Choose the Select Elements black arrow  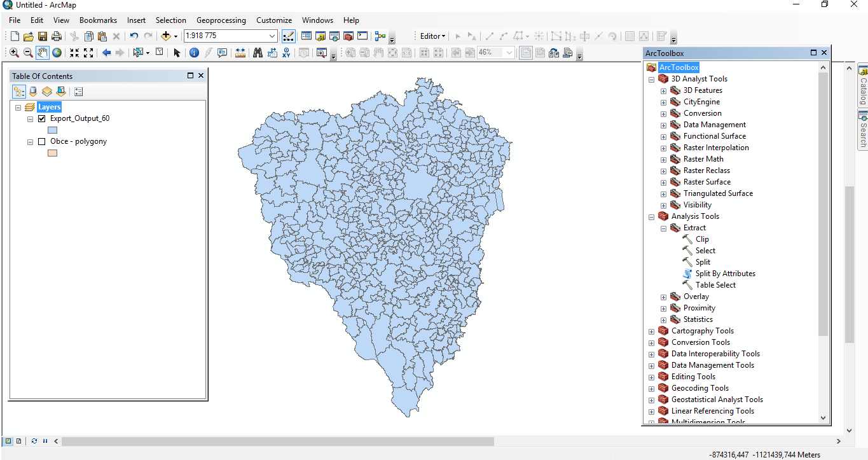point(177,53)
